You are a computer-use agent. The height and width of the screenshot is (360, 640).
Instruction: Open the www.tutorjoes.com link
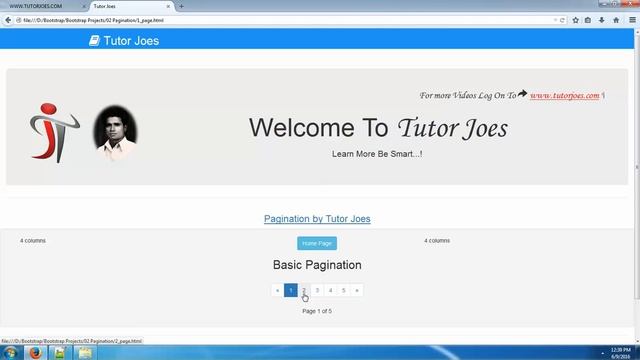[564, 96]
